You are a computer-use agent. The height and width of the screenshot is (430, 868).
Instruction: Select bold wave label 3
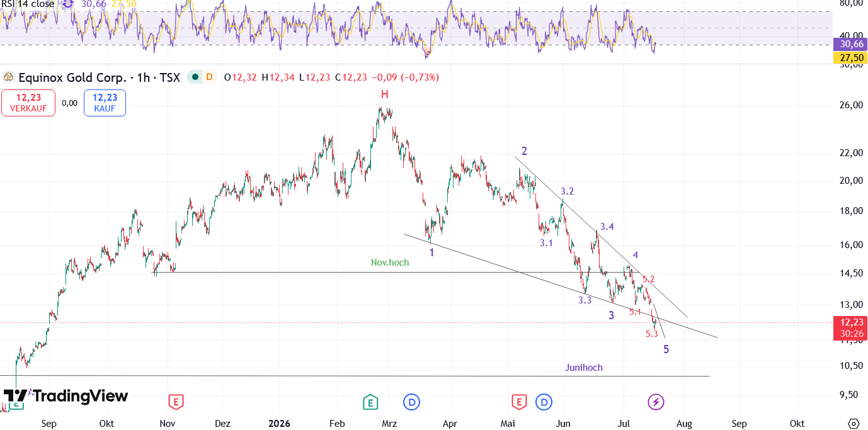611,315
